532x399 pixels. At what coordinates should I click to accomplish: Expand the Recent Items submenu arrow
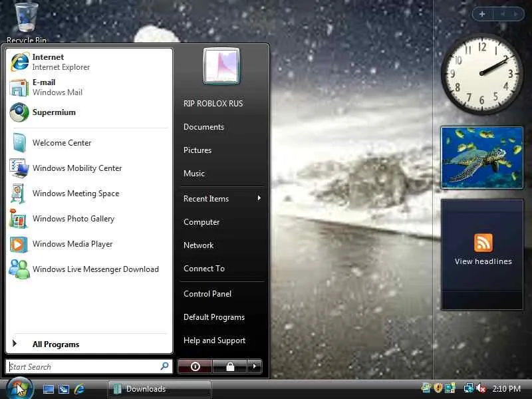coord(259,198)
